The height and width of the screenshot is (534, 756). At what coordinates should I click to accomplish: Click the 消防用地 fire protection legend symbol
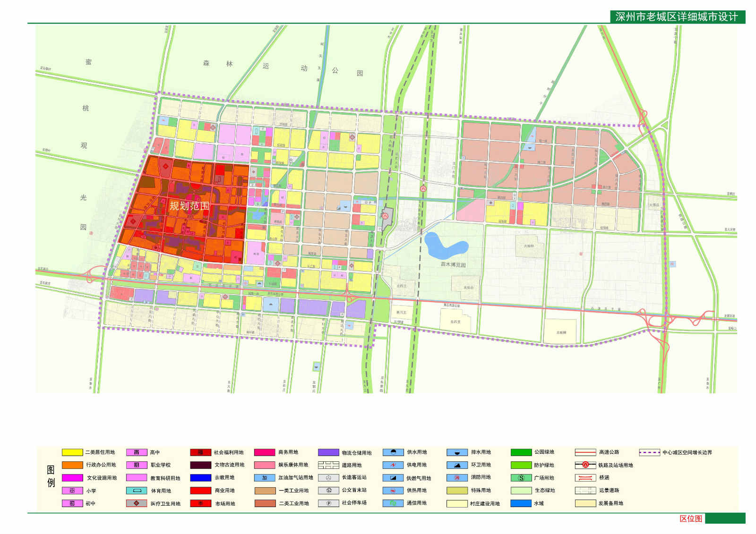click(x=457, y=478)
